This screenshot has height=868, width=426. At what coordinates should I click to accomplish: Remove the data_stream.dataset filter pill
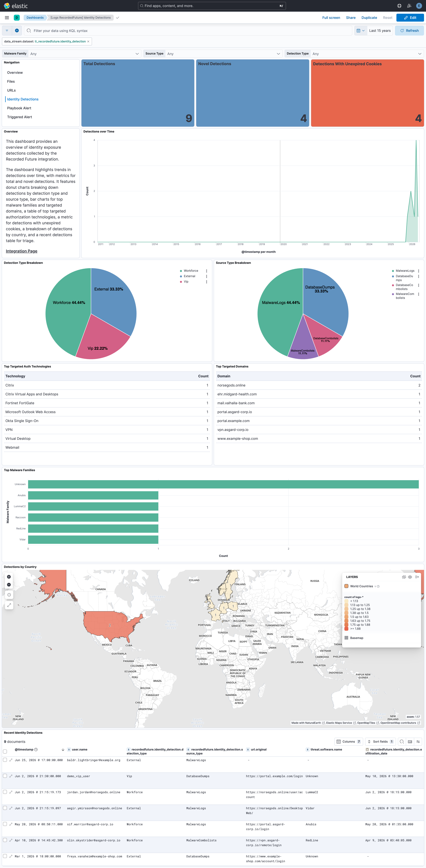click(88, 41)
